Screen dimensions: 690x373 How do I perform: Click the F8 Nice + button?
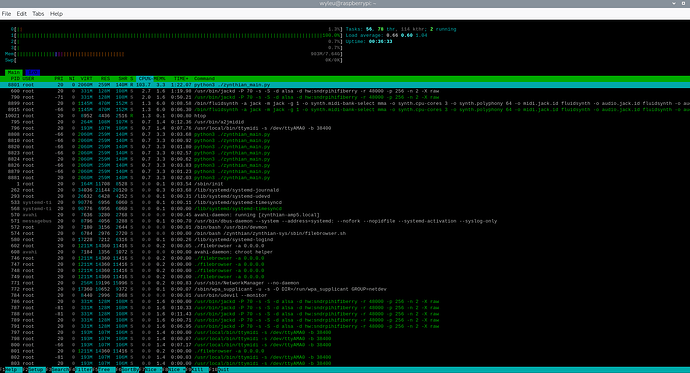click(175, 370)
